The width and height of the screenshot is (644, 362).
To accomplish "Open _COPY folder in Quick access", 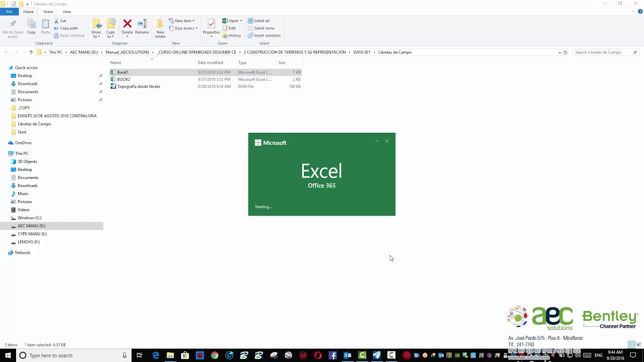I will 24,108.
